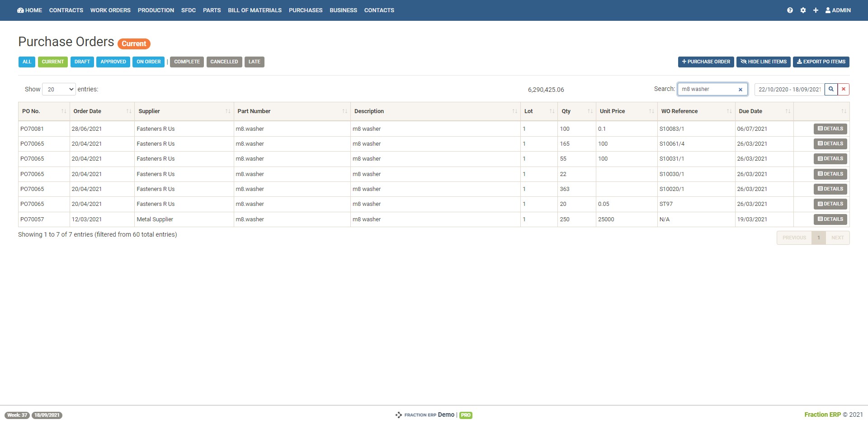Filter by Current status
868x424 pixels.
pos(53,62)
